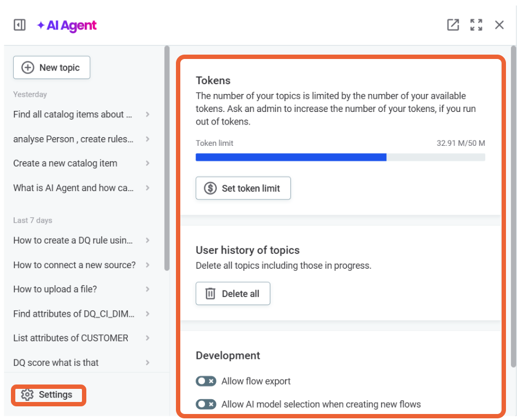
Task: Expand the 'How to upload a file?' topic
Action: [148, 289]
